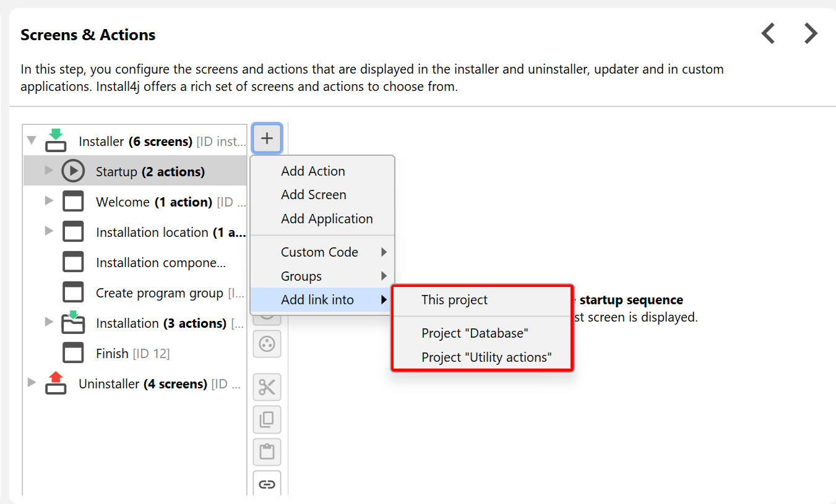Expand the Uninstaller tree node
The height and width of the screenshot is (504, 836).
(x=32, y=383)
